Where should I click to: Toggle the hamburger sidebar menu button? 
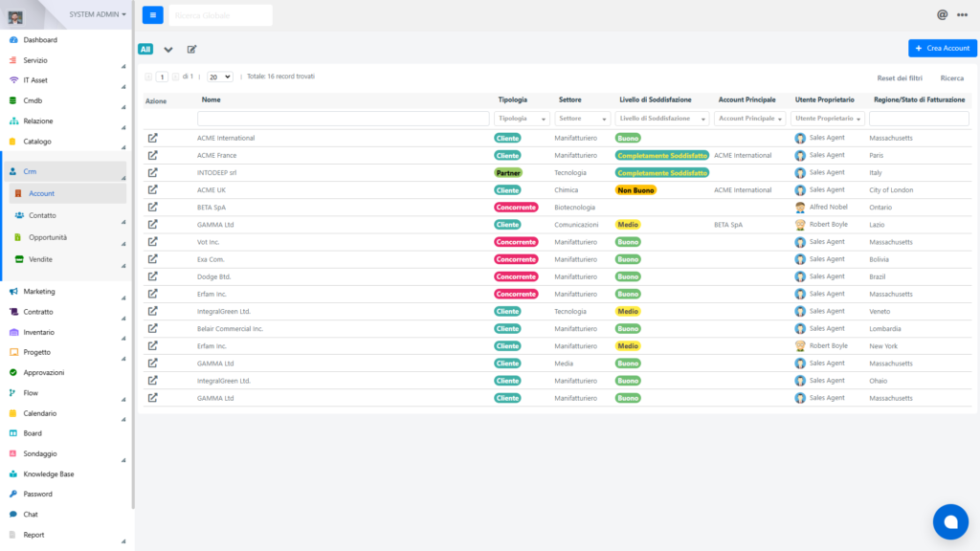pos(152,15)
